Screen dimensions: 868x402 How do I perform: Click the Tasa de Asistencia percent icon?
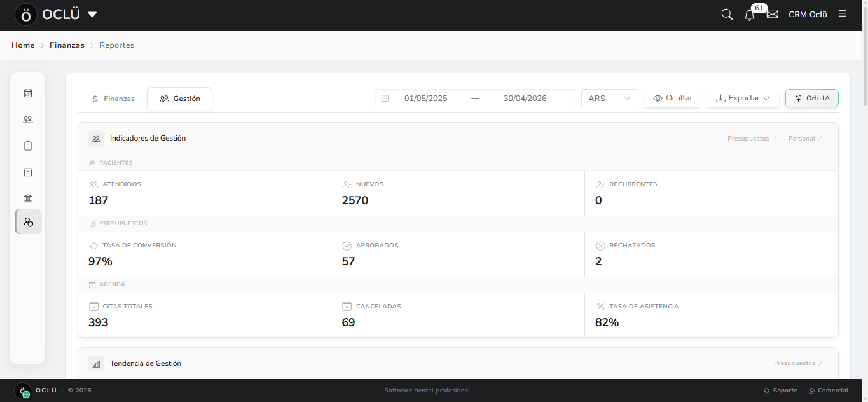click(600, 307)
